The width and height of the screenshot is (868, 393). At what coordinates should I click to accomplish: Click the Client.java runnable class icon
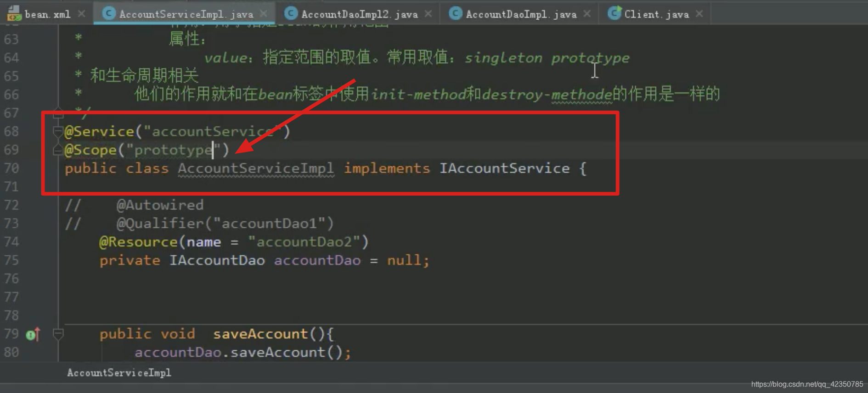point(614,13)
